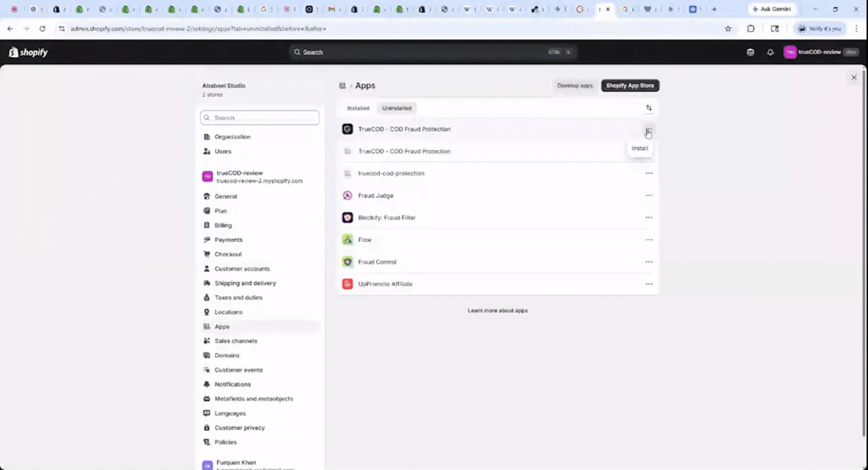Open the sidekick icon beside the bell
868x470 pixels.
(x=750, y=53)
